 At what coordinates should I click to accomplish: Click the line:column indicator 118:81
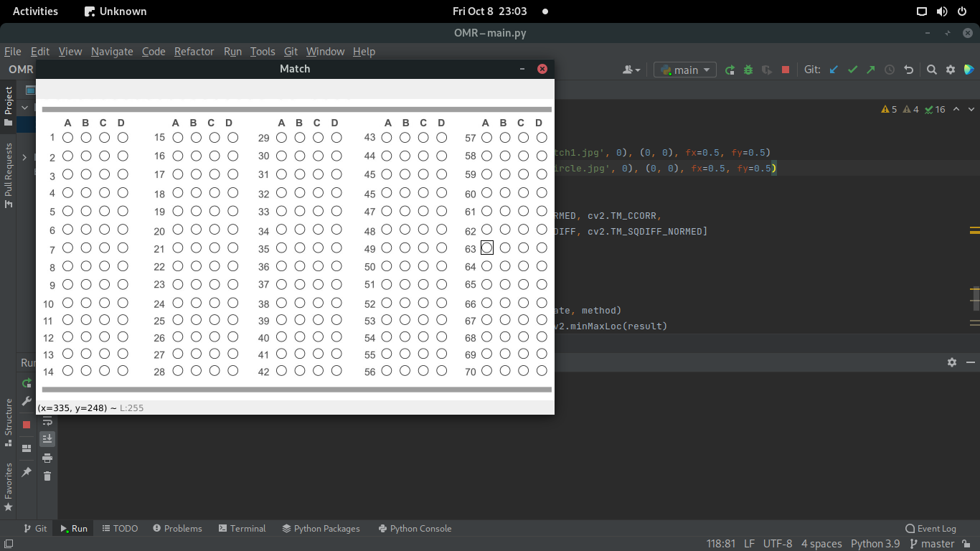721,544
